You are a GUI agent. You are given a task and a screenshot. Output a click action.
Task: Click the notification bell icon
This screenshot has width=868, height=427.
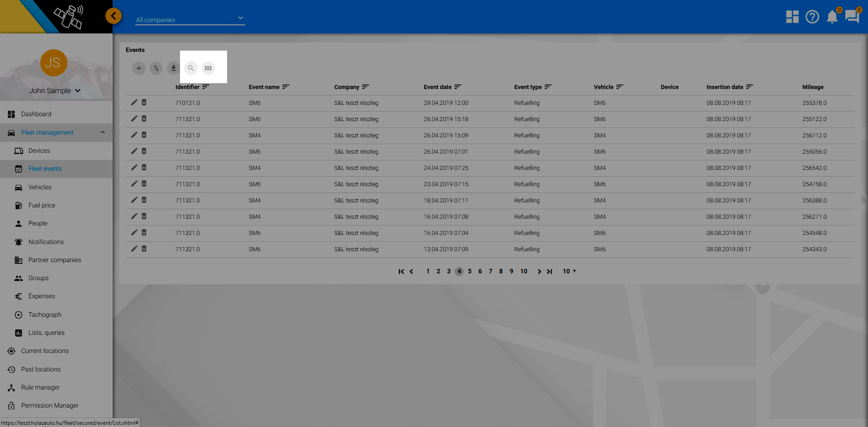(x=832, y=17)
